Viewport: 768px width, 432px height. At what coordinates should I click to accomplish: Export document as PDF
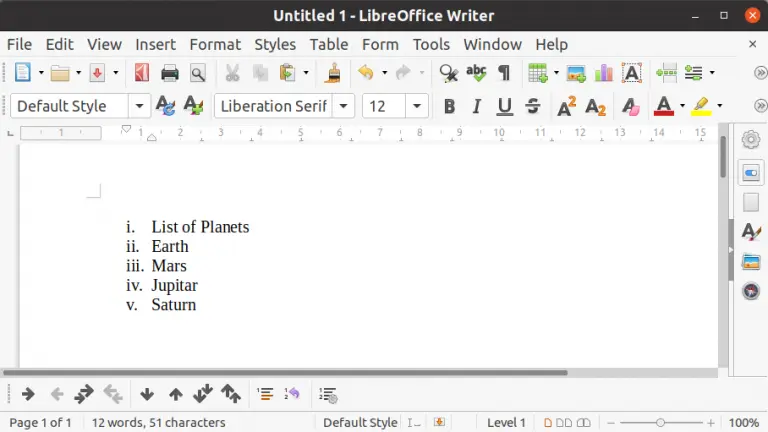pyautogui.click(x=142, y=73)
